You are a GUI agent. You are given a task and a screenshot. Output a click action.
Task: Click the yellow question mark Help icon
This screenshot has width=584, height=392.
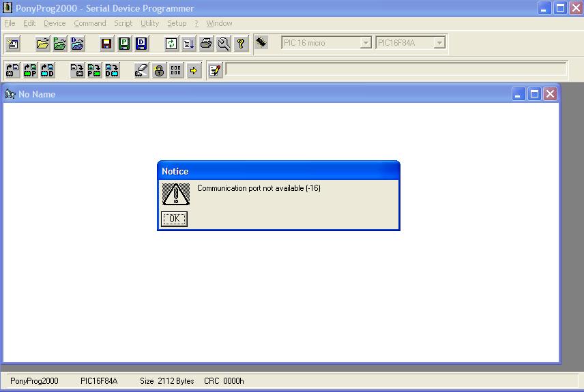[x=241, y=44]
